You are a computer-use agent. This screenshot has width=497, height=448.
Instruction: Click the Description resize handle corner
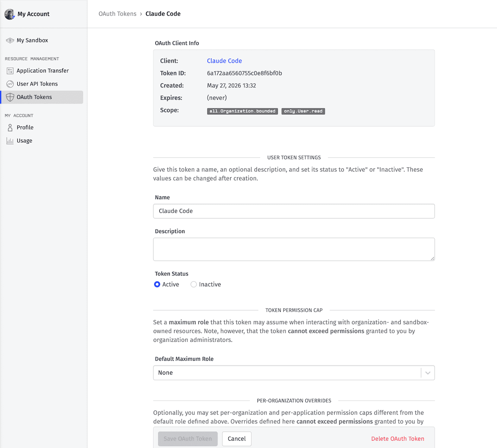(432, 258)
